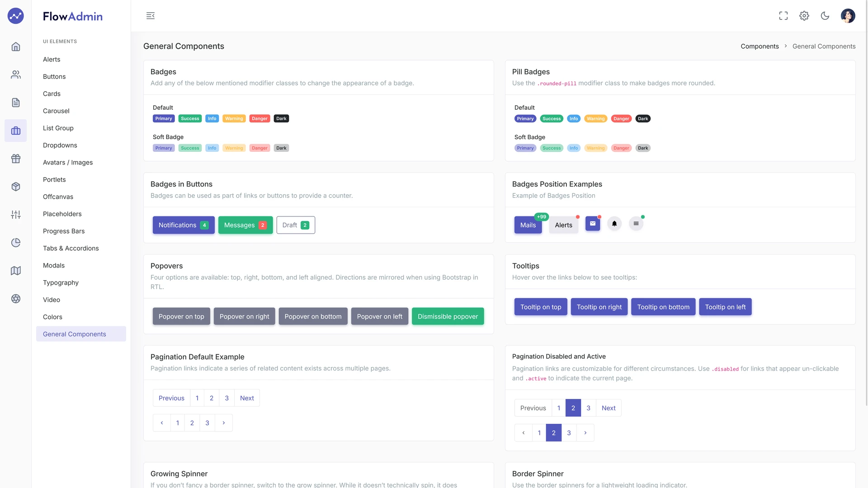Click the Mails button with +99 badge
Image resolution: width=868 pixels, height=488 pixels.
pos(528,225)
